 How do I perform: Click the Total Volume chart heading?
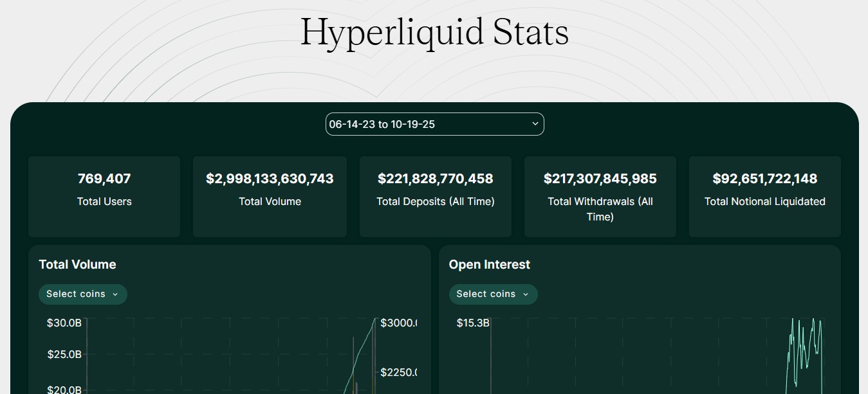pos(77,264)
